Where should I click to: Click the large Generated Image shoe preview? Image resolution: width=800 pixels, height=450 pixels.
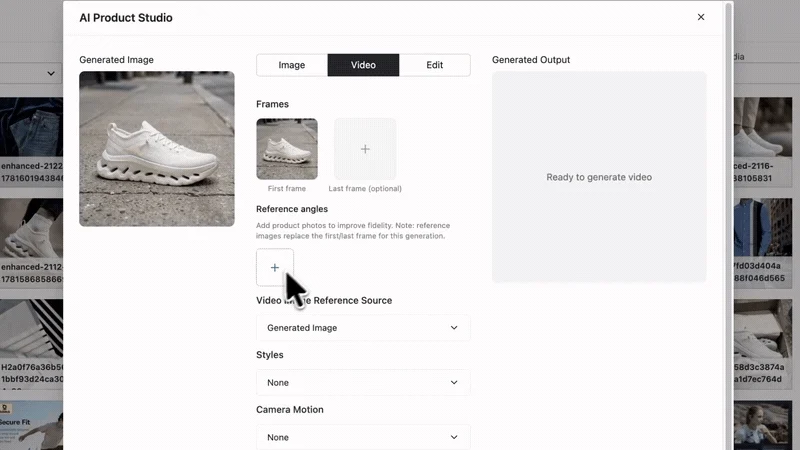(157, 149)
